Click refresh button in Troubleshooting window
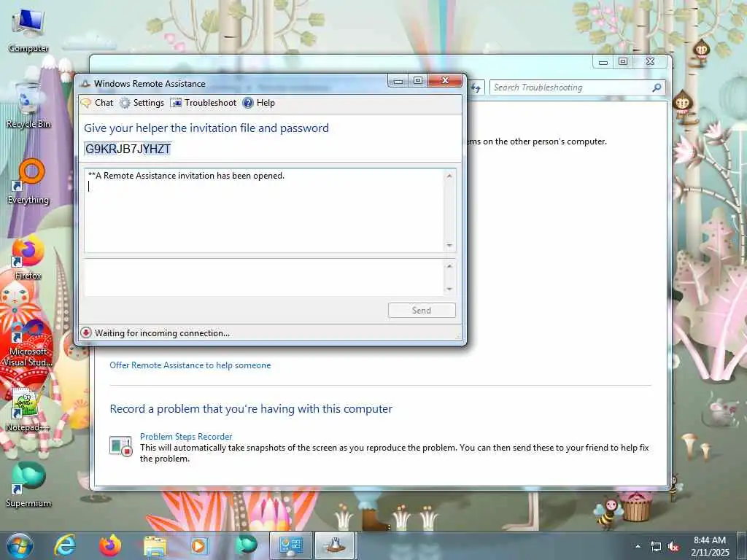The width and height of the screenshot is (747, 560). click(x=476, y=87)
